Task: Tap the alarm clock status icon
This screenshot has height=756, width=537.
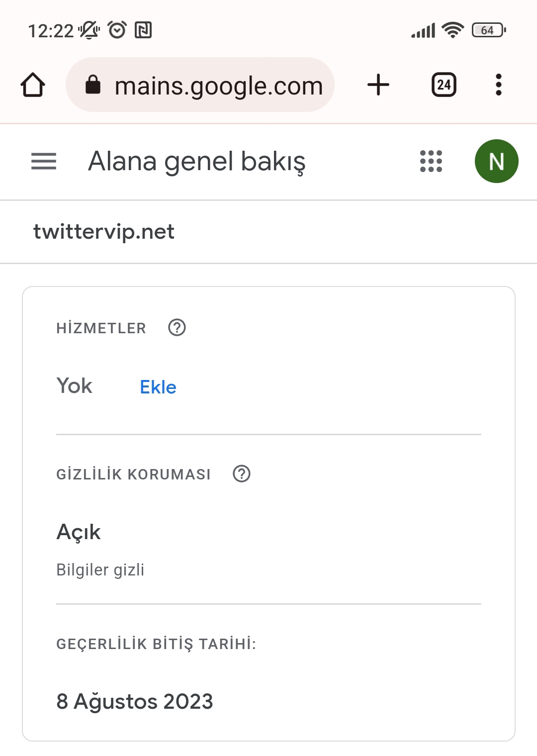Action: [x=117, y=30]
